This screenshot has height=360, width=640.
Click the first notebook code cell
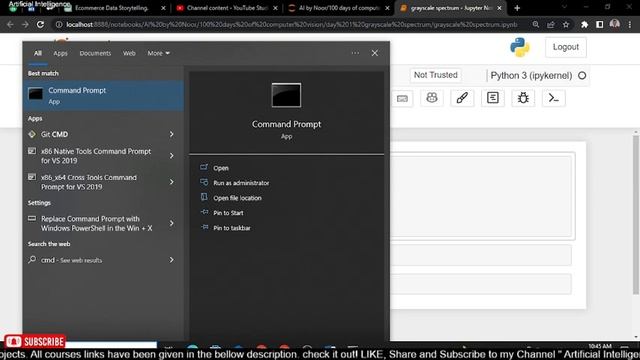point(481,196)
